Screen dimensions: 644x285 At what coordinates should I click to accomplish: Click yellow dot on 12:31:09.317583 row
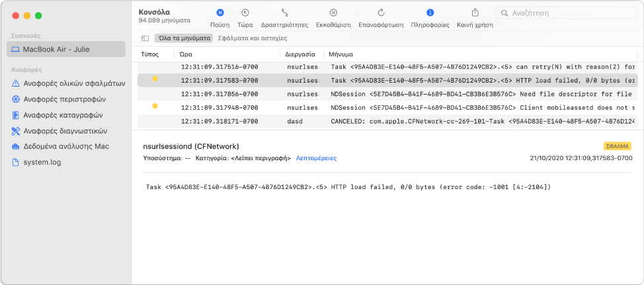pos(155,79)
